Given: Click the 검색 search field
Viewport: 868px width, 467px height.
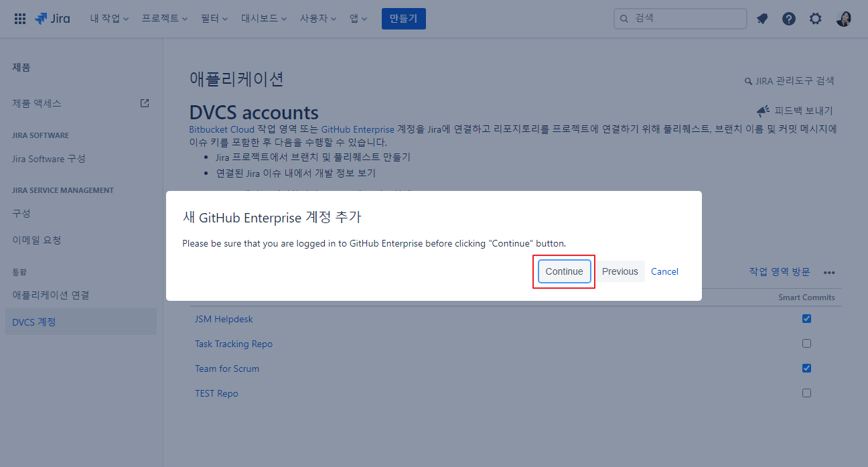Looking at the screenshot, I should pos(680,19).
